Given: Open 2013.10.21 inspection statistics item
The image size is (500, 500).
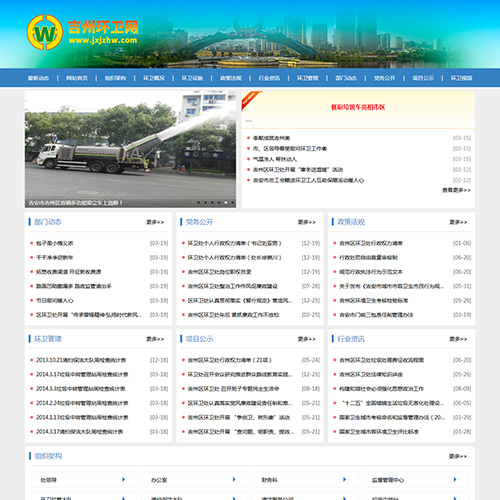Looking at the screenshot, I should click(81, 360).
